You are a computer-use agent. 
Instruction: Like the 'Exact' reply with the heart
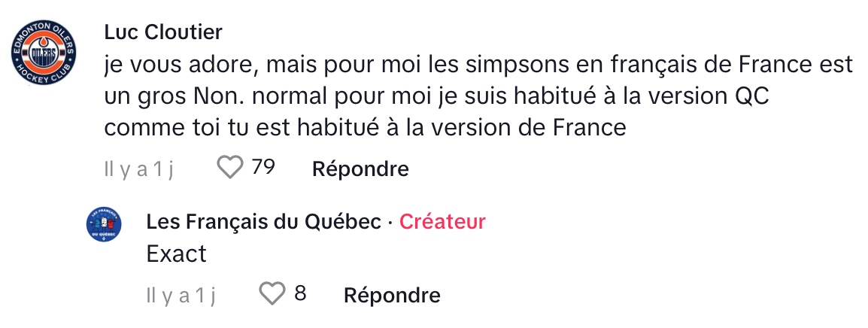pos(272,294)
